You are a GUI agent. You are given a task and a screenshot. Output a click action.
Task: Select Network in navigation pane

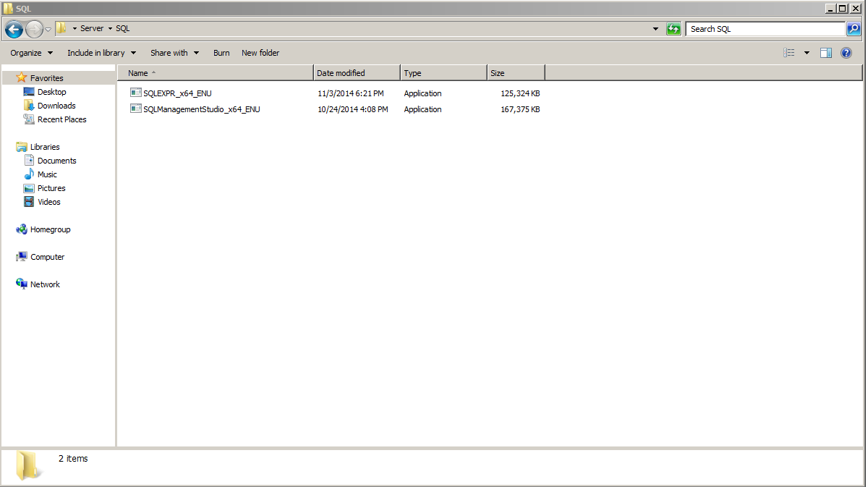point(45,284)
